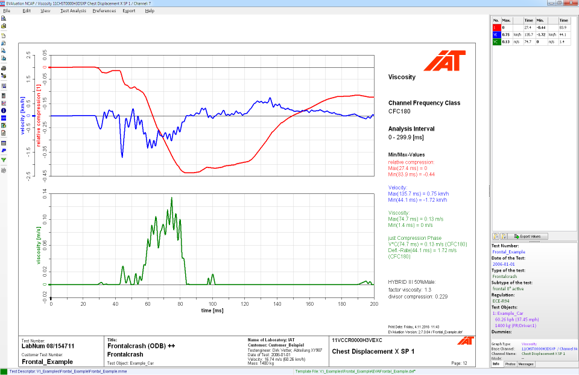579x375 pixels.
Task: Open the File menu
Action: [x=7, y=11]
